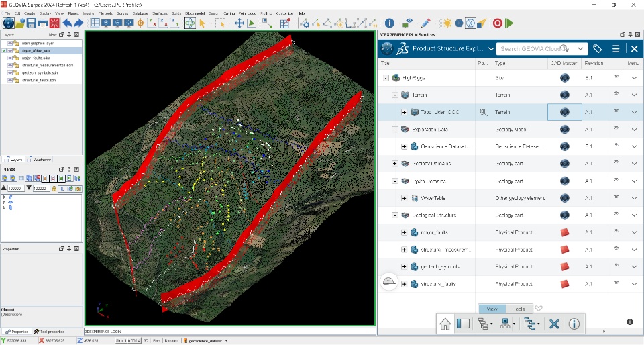Select the wireframe hexagon rendering icon

tap(470, 23)
